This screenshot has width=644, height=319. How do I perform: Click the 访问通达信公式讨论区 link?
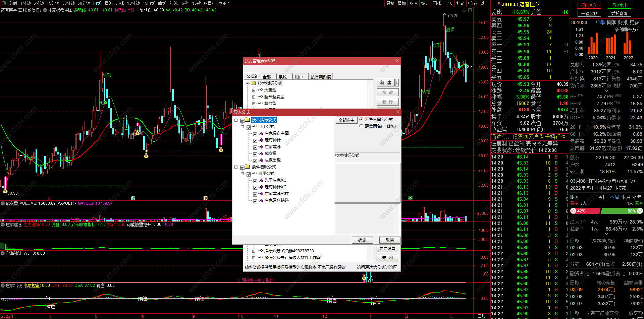tap(377, 267)
